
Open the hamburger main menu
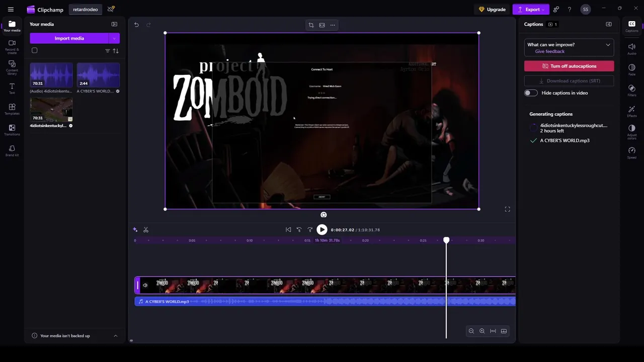(11, 9)
